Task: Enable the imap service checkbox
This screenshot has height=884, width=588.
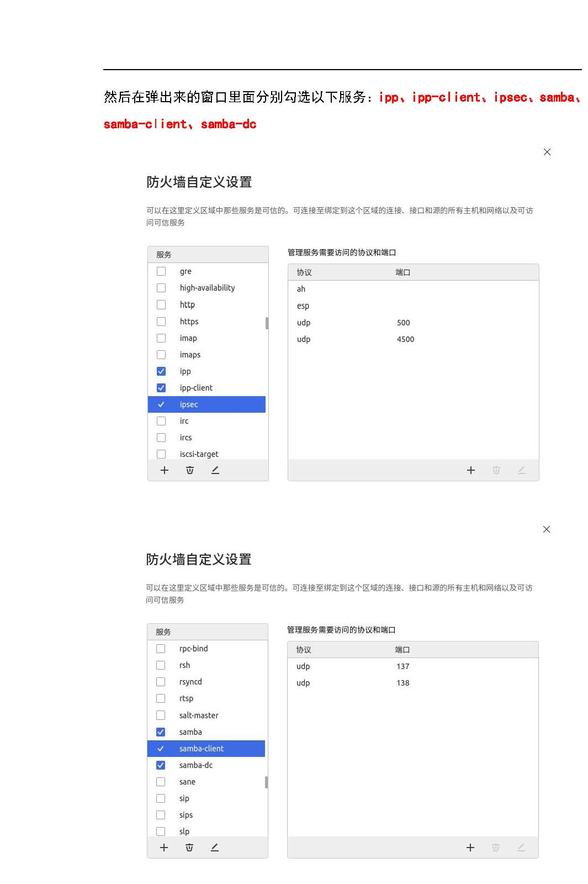Action: (161, 338)
